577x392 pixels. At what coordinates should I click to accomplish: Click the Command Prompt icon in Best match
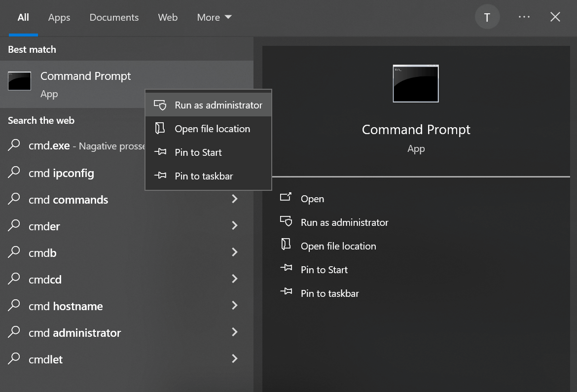[x=20, y=81]
